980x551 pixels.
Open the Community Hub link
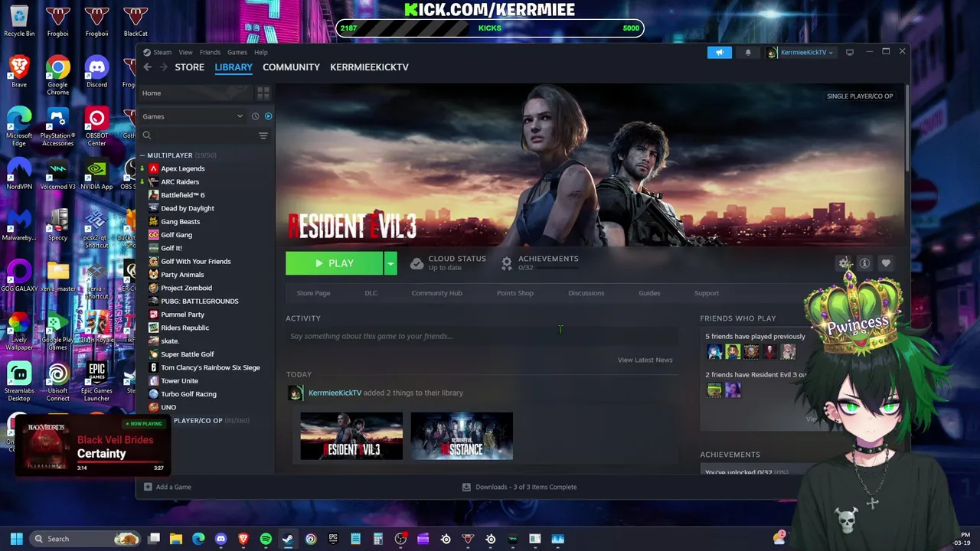(x=436, y=293)
